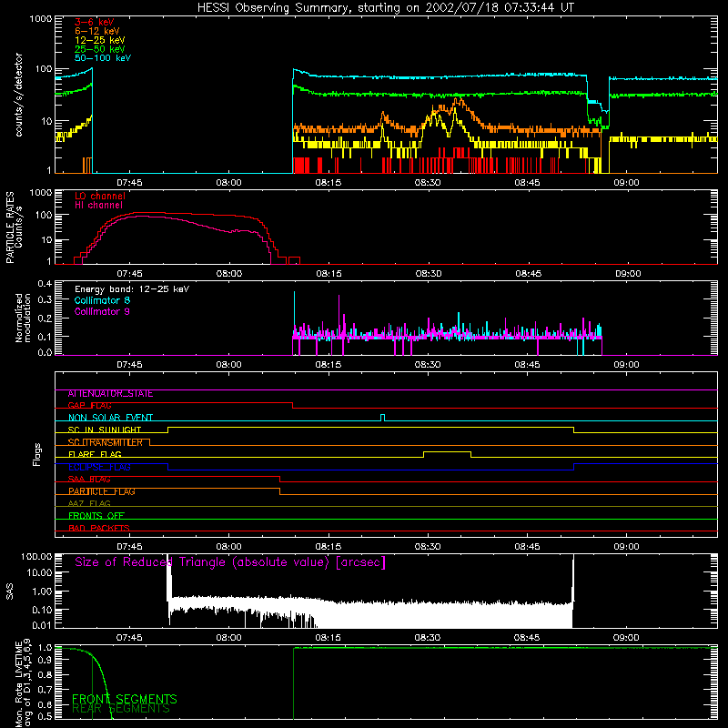The width and height of the screenshot is (728, 728).
Task: Click the SAS axis label
Action: [10, 591]
